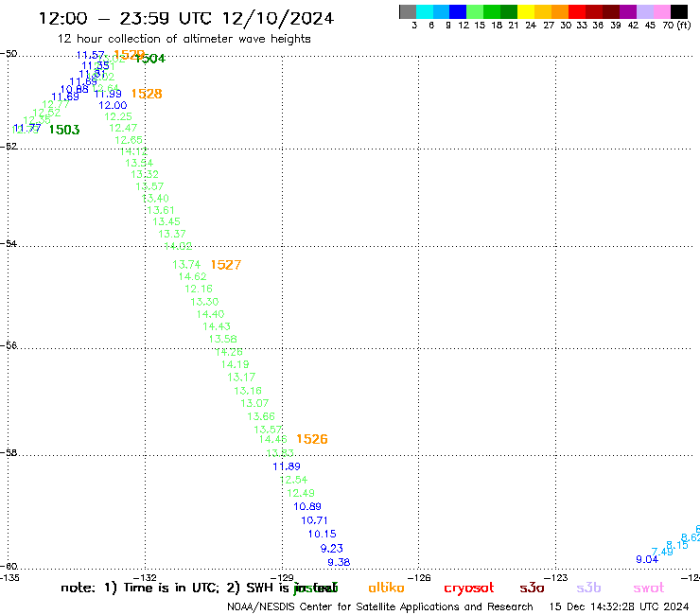Click the longitude axis label -123
Screen dimensions: 700x615
point(556,577)
